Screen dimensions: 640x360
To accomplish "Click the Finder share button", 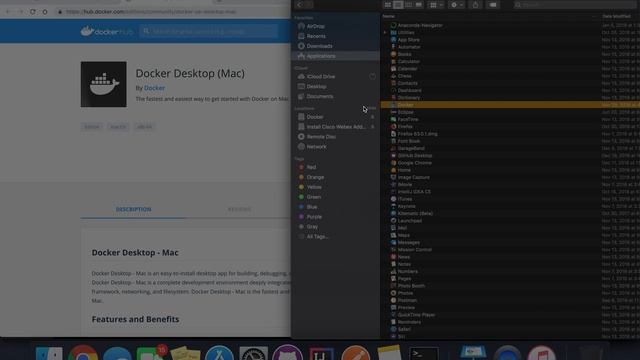I will 476,5.
